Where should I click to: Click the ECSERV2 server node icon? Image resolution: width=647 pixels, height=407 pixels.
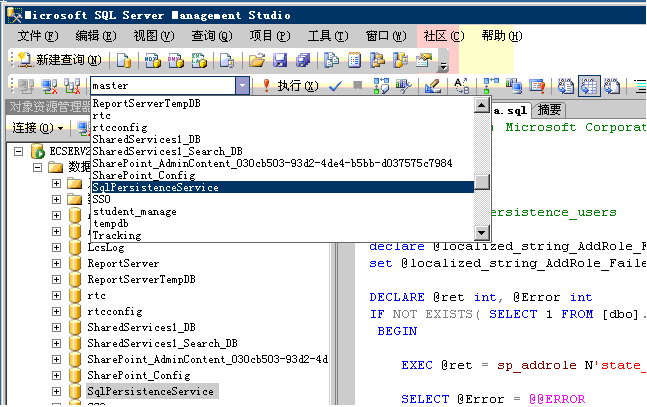pyautogui.click(x=38, y=151)
